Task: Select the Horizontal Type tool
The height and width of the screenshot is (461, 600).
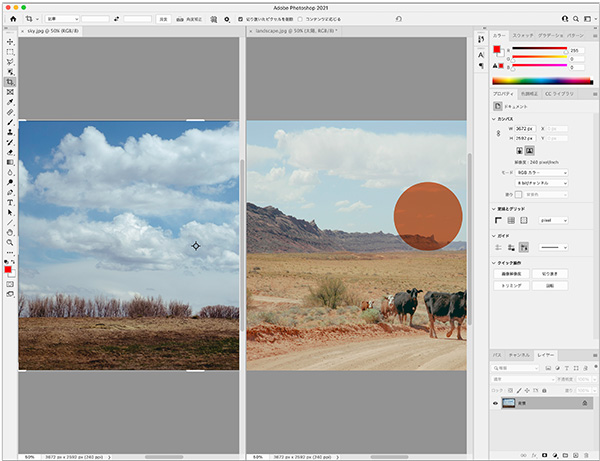Action: (10, 202)
